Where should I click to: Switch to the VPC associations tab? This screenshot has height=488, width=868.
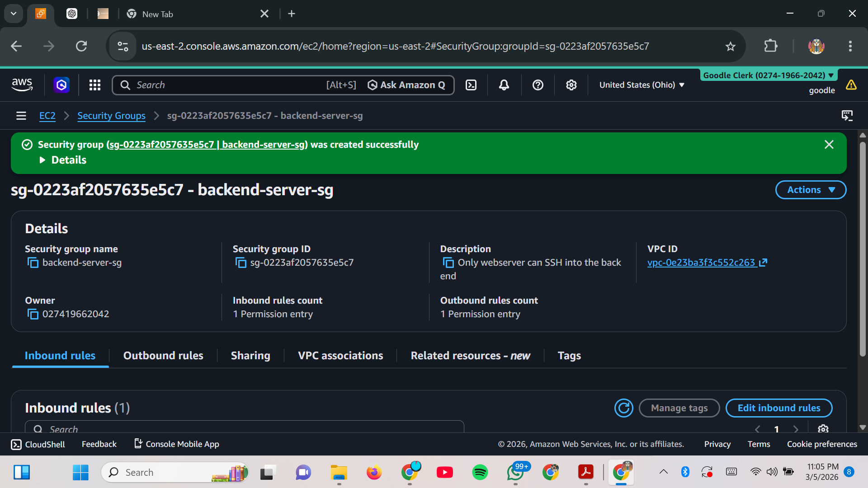pyautogui.click(x=340, y=356)
